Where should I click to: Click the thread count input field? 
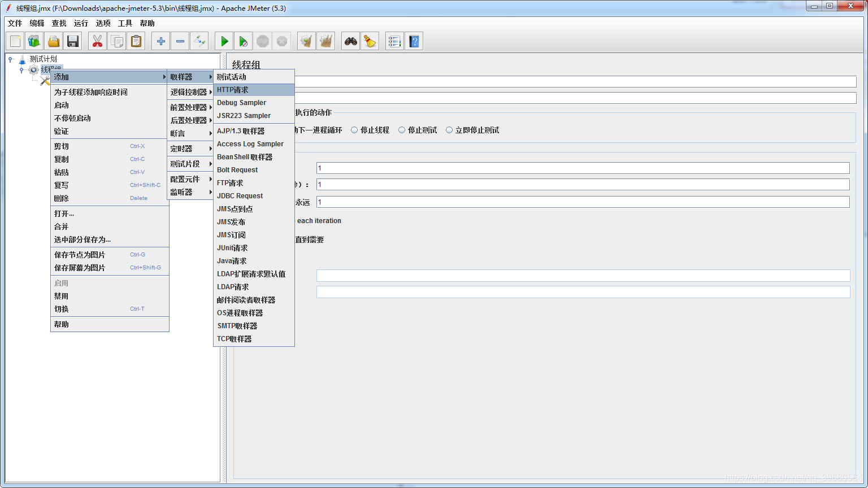(583, 168)
